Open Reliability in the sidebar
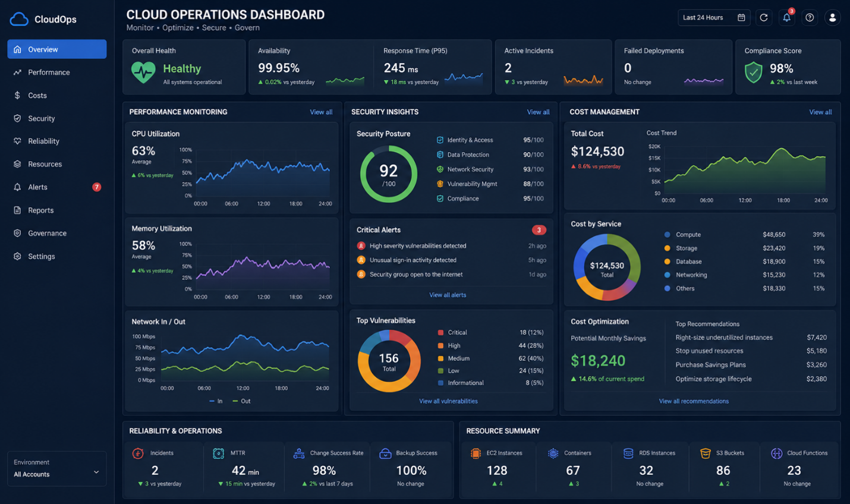850x504 pixels. 57,141
